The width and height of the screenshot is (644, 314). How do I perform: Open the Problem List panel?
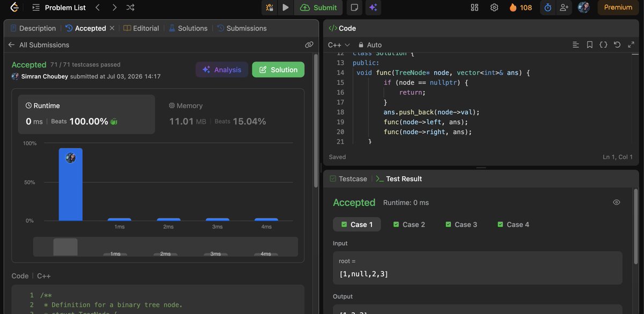click(58, 8)
